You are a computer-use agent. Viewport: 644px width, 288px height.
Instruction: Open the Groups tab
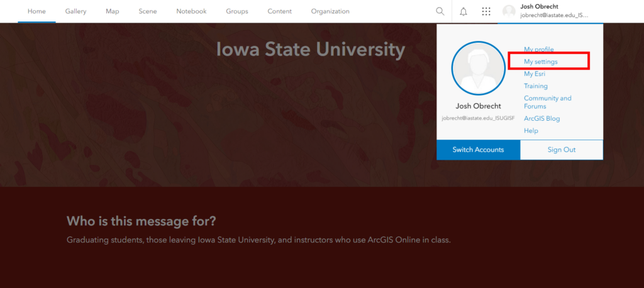coord(237,11)
